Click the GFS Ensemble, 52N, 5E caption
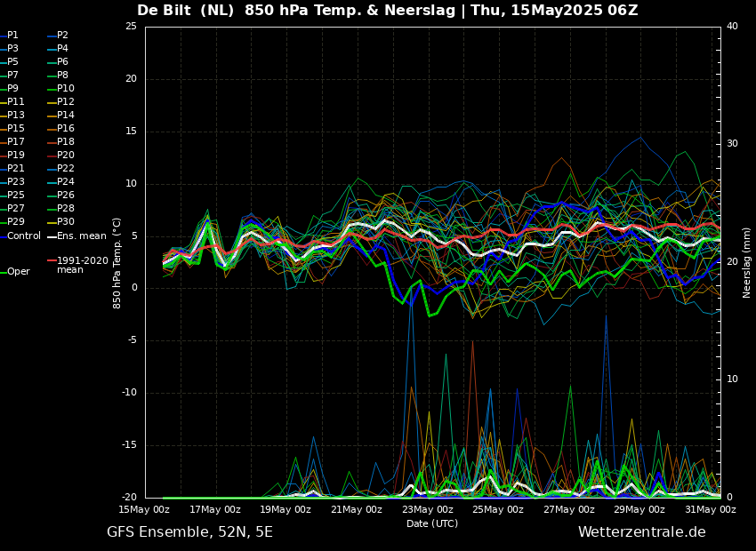Image resolution: width=756 pixels, height=551 pixels. coord(189,532)
